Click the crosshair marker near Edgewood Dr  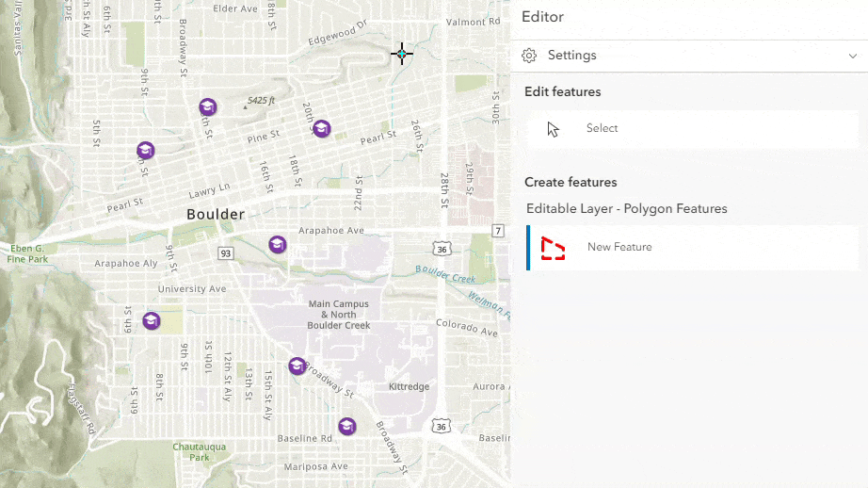(402, 54)
